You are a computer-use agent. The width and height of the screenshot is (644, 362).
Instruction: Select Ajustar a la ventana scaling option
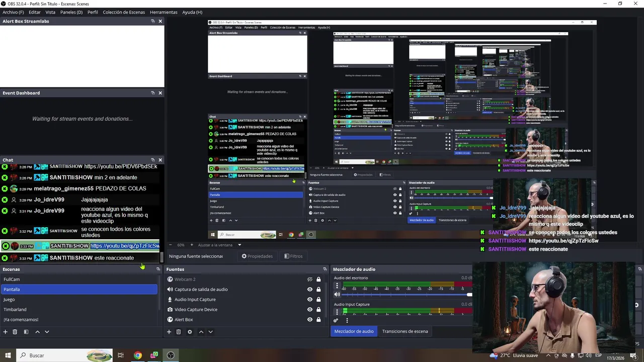pos(215,245)
